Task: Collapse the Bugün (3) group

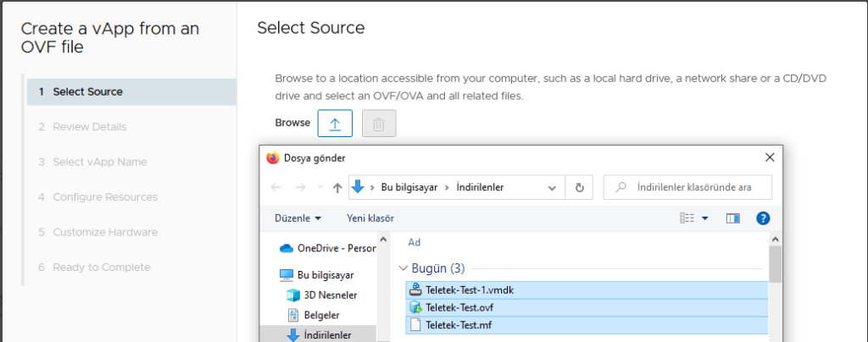Action: click(403, 268)
